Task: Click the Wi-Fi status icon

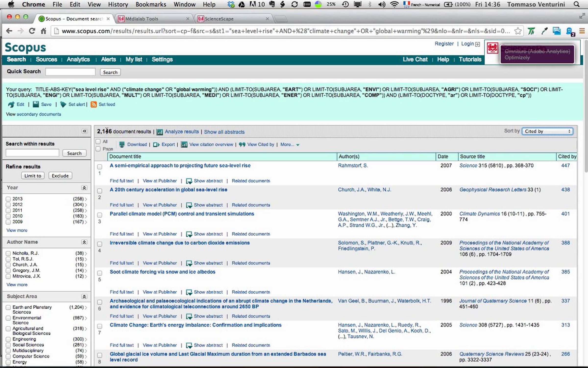Action: 394,4
